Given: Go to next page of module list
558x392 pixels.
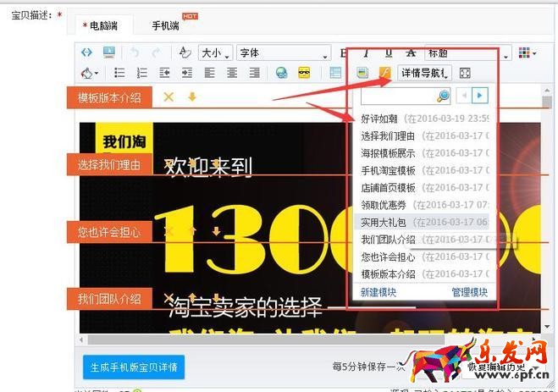Looking at the screenshot, I should point(481,95).
